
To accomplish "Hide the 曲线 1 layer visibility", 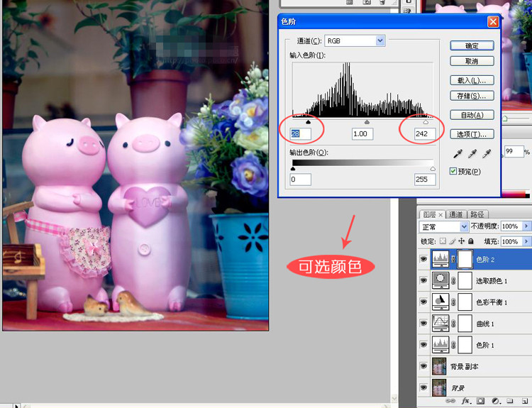I will [x=423, y=324].
